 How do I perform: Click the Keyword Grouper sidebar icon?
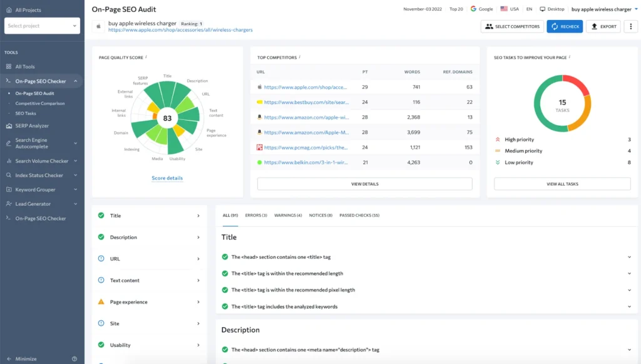(x=9, y=190)
